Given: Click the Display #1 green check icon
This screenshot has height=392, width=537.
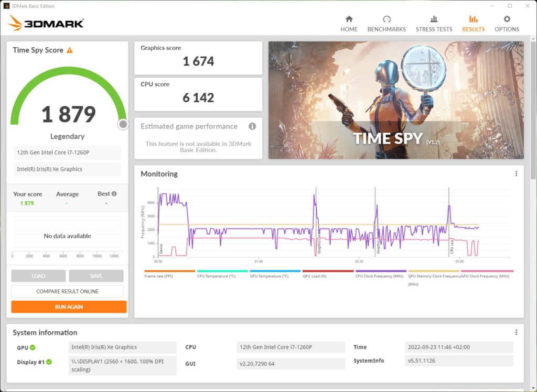Looking at the screenshot, I should tap(49, 362).
